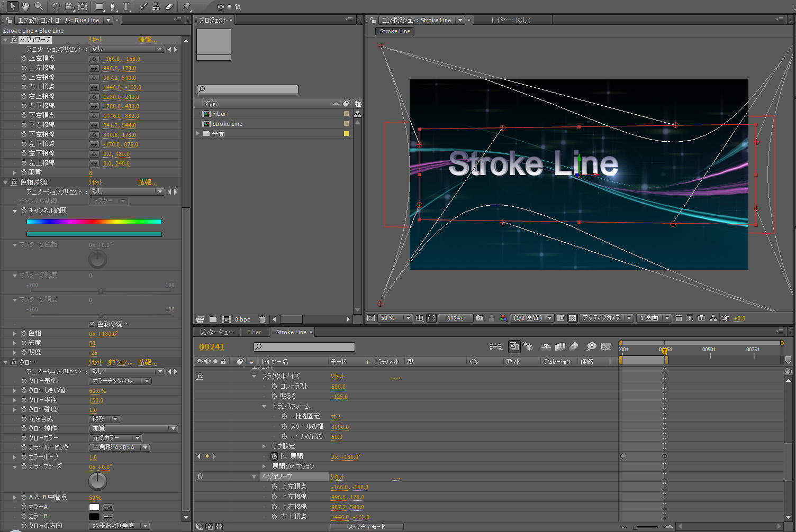Image resolution: width=796 pixels, height=532 pixels.
Task: Click the Stroke Line viewer breadcrumb tab
Action: (x=395, y=31)
